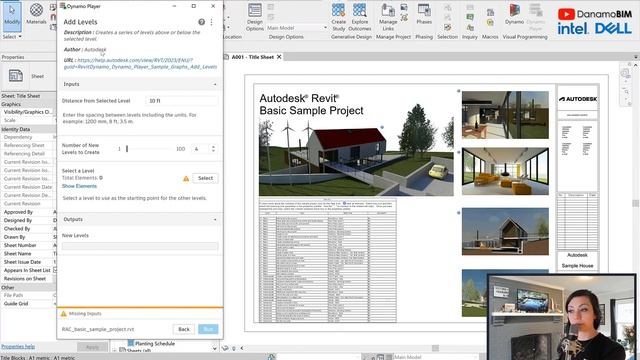Expand the Sheets (all) tree node

point(115,350)
